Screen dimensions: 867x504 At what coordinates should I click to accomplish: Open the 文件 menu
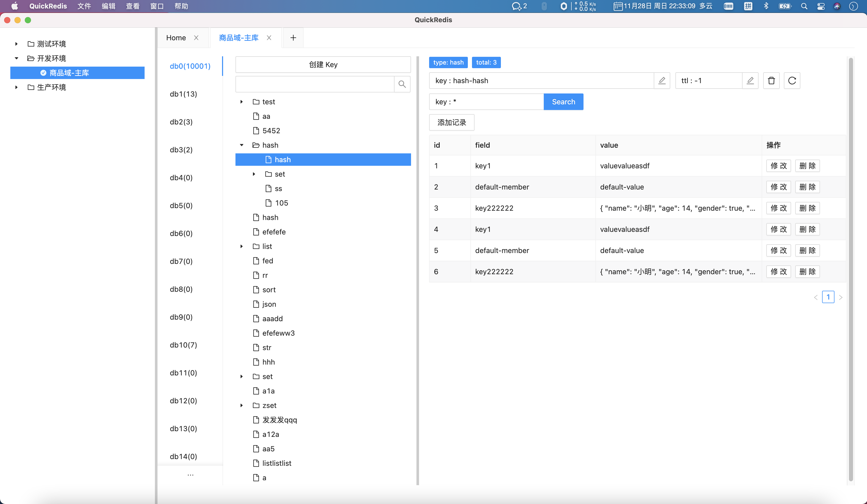[x=84, y=6]
